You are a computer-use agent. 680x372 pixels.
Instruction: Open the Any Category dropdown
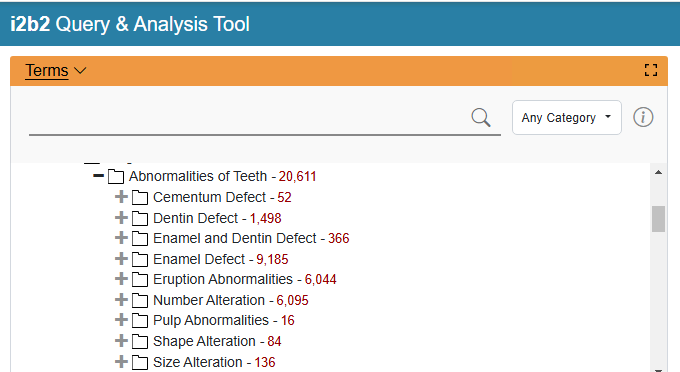[x=566, y=117]
